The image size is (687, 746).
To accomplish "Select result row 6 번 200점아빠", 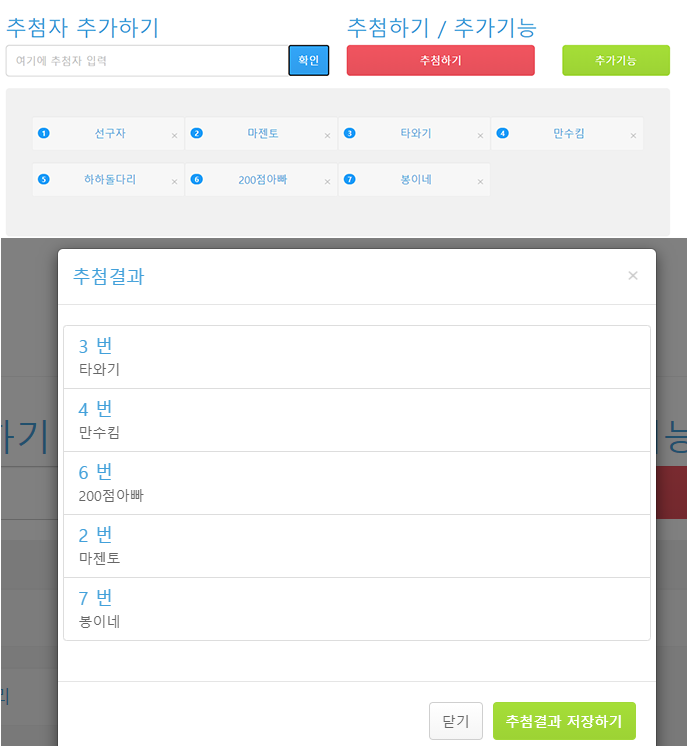I will (x=357, y=483).
